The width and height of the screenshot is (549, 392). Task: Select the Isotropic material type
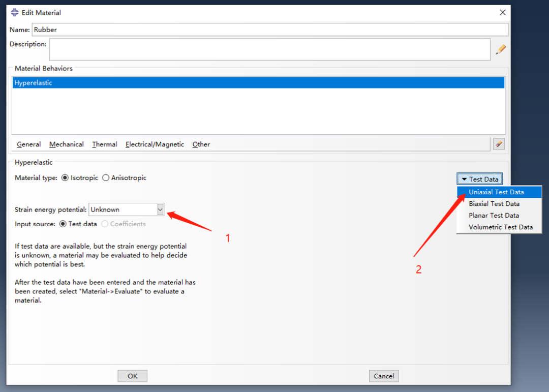(65, 178)
